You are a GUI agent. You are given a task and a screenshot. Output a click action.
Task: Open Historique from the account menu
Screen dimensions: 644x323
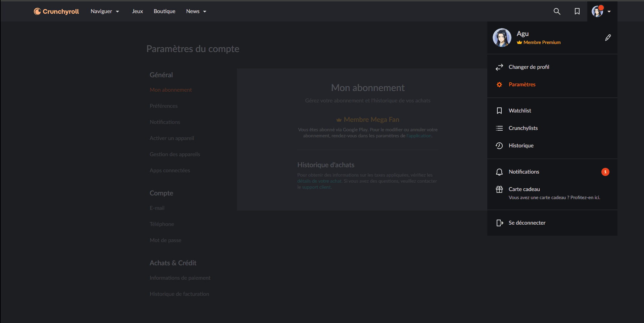coord(552,146)
